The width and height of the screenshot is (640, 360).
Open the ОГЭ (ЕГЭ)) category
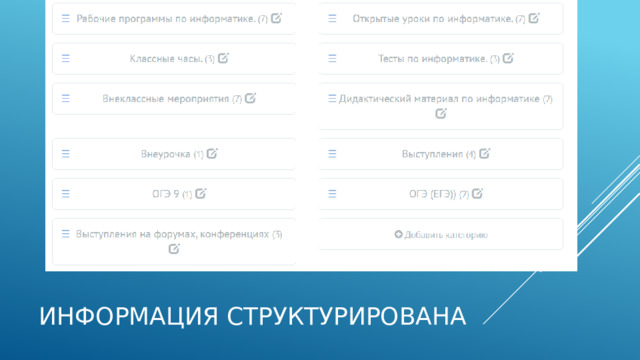(x=439, y=194)
